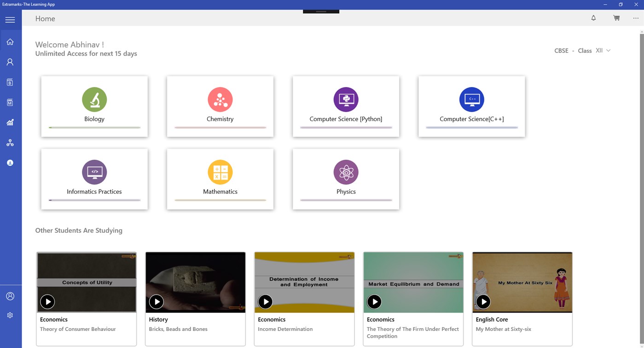644x348 pixels.
Task: Click the Python computer science icon
Action: tap(346, 99)
